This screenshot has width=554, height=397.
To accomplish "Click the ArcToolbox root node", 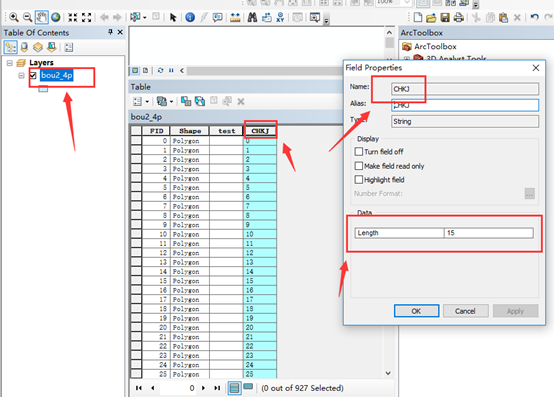I will pyautogui.click(x=435, y=46).
